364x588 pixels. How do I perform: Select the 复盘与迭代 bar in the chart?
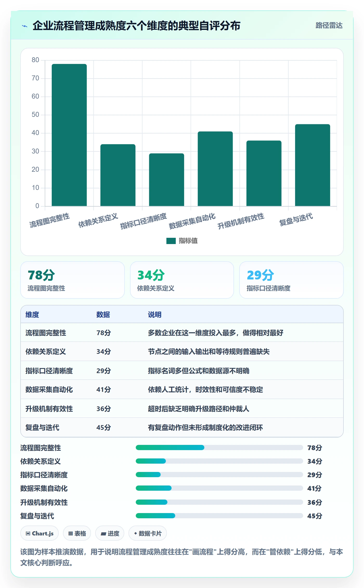click(313, 165)
